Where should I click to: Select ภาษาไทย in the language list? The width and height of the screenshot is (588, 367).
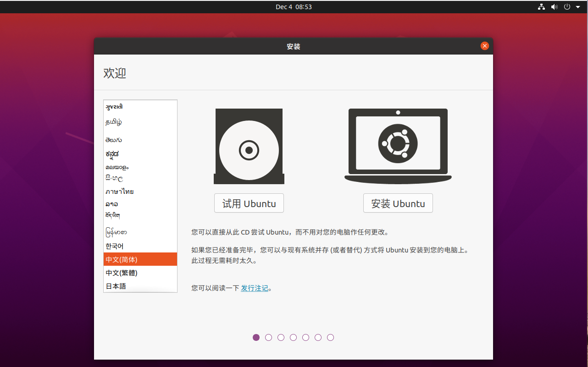[x=119, y=192]
